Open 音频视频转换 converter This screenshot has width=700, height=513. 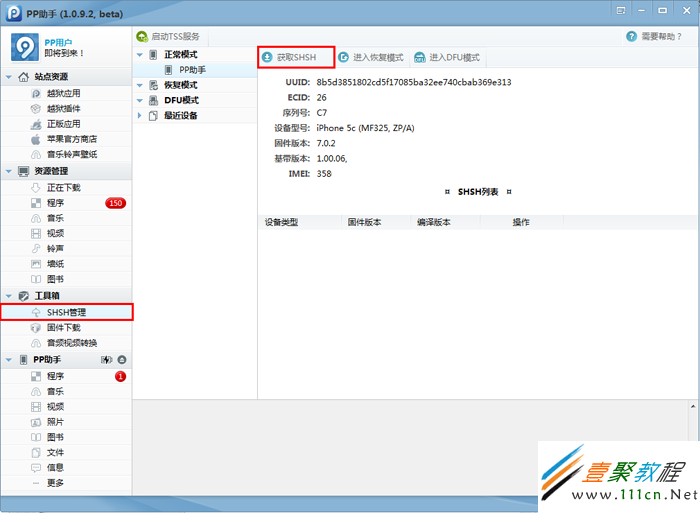click(66, 342)
